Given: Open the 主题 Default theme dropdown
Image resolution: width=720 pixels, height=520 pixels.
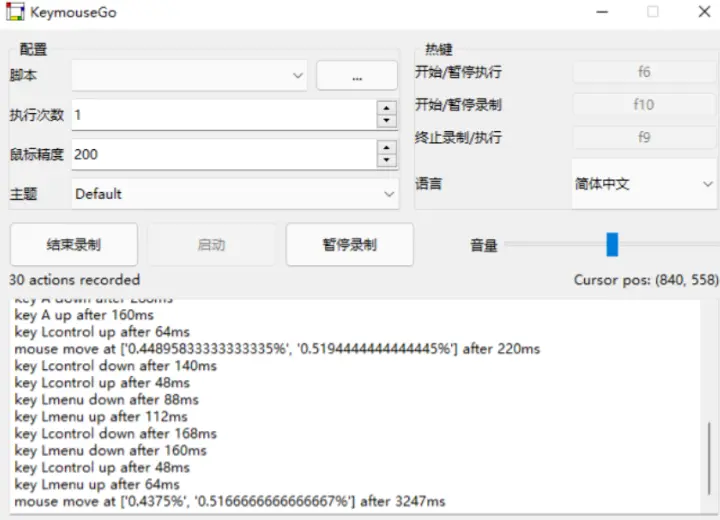Looking at the screenshot, I should (x=235, y=194).
